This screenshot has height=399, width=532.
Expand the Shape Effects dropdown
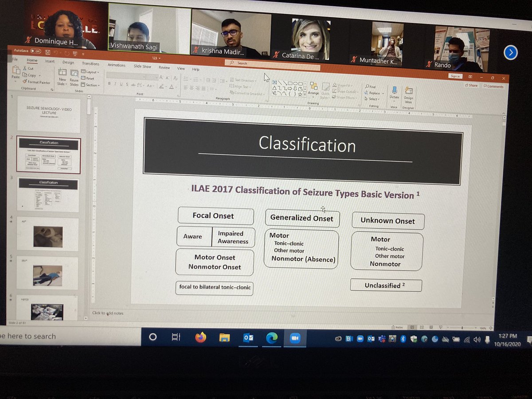click(345, 98)
